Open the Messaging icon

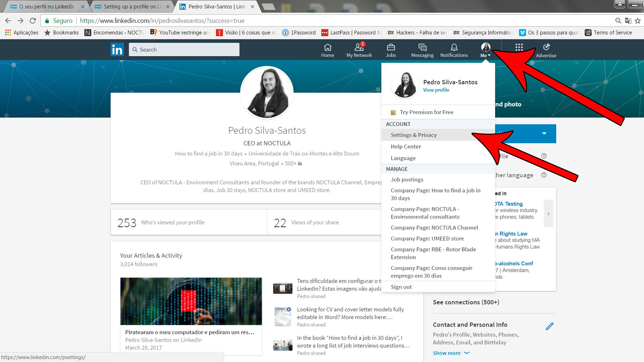coord(422,50)
